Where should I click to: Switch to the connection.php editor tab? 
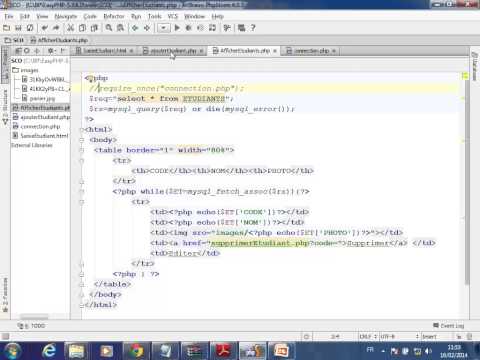pyautogui.click(x=311, y=51)
